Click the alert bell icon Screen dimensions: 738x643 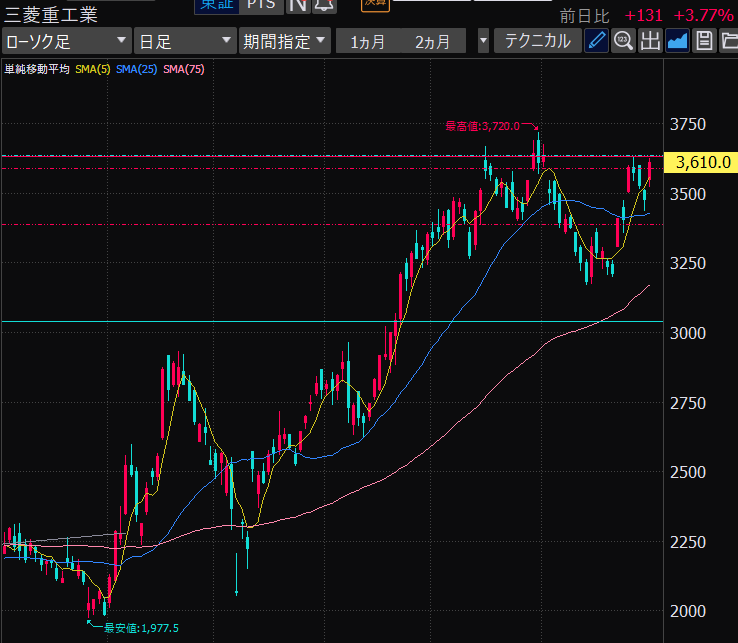click(324, 6)
